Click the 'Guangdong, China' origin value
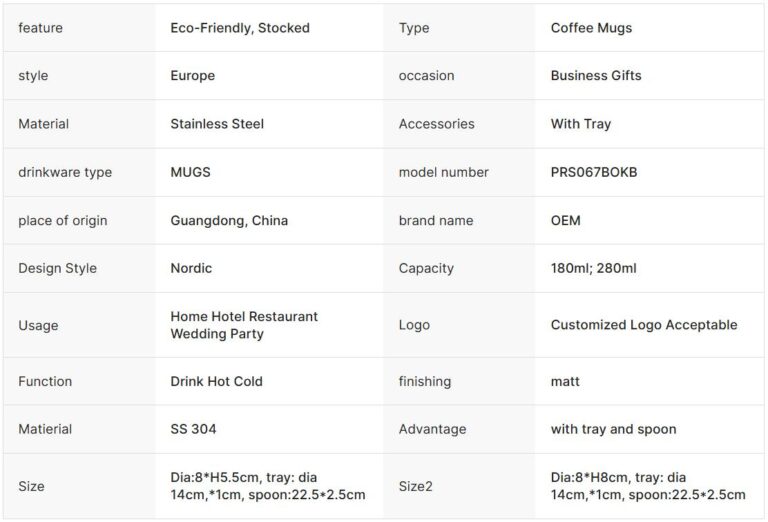768x522 pixels. [229, 220]
